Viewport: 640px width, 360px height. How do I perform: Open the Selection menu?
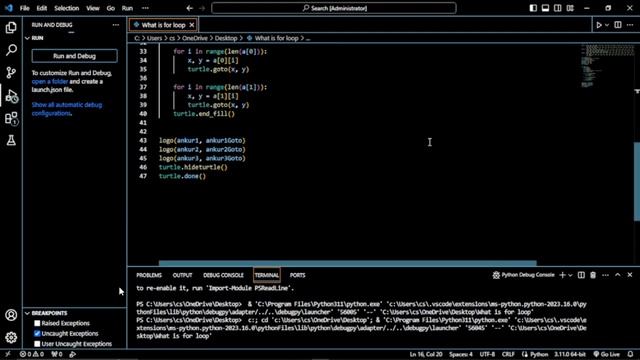click(67, 8)
